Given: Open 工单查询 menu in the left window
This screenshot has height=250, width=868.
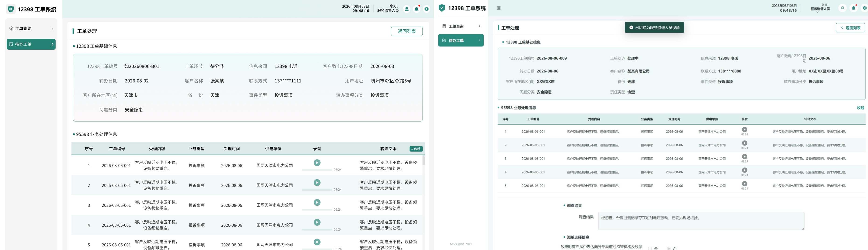Looking at the screenshot, I should tap(31, 29).
